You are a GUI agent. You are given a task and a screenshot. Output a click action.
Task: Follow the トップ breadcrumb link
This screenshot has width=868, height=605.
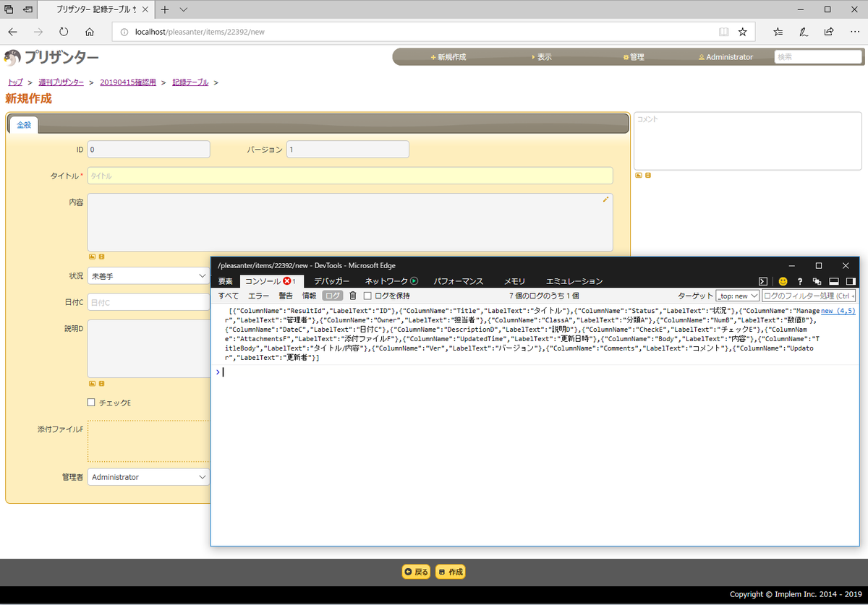[15, 82]
